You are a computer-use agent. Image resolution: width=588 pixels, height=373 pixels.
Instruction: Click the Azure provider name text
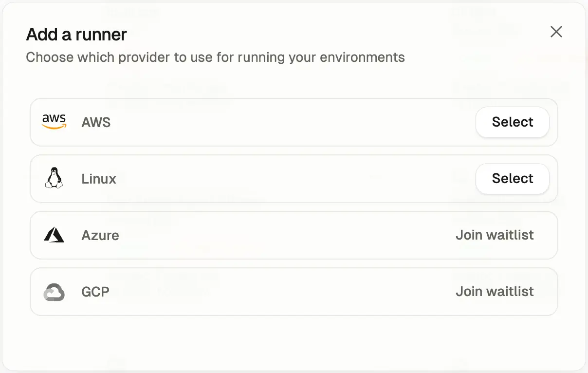click(x=100, y=235)
